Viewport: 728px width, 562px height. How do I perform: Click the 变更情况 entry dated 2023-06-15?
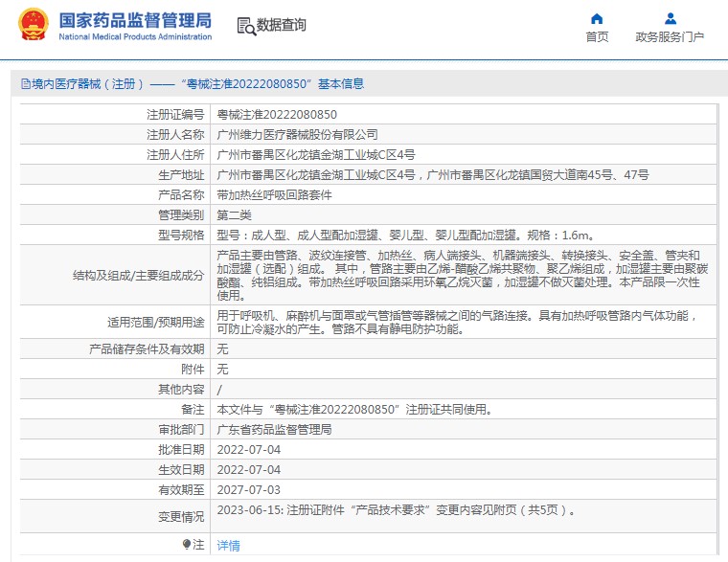tap(396, 510)
